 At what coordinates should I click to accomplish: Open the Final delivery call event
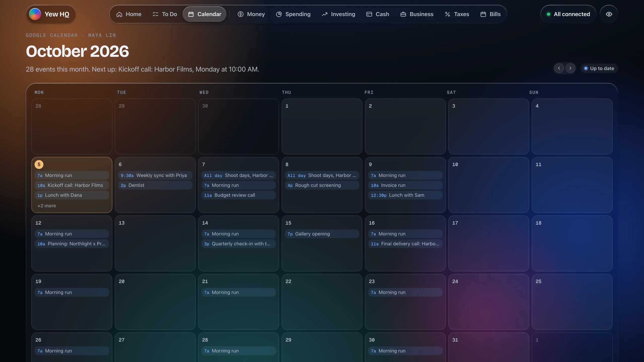(405, 244)
